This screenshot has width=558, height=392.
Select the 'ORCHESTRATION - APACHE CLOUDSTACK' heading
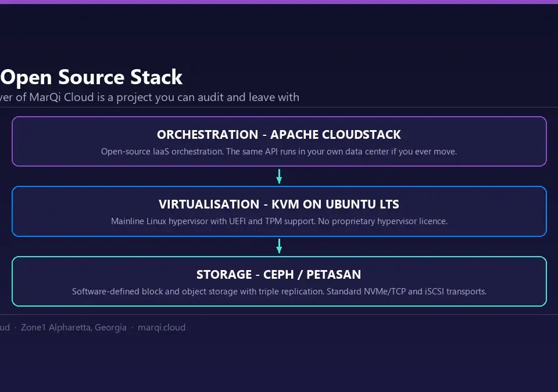point(279,135)
